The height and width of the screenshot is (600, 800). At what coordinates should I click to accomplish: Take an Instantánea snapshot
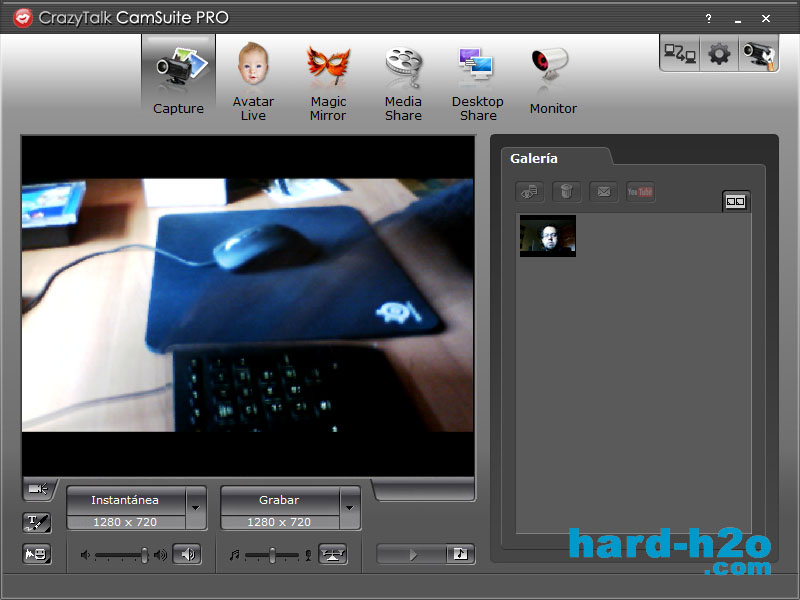[126, 500]
